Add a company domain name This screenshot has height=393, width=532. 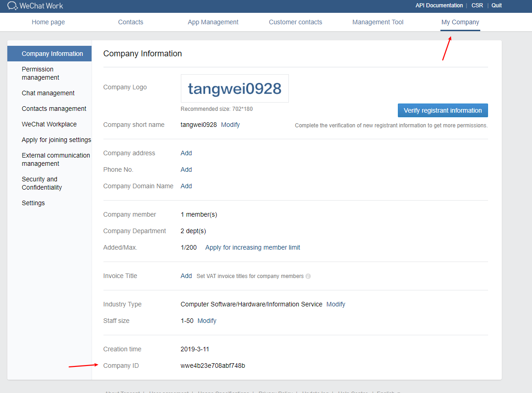pyautogui.click(x=186, y=186)
